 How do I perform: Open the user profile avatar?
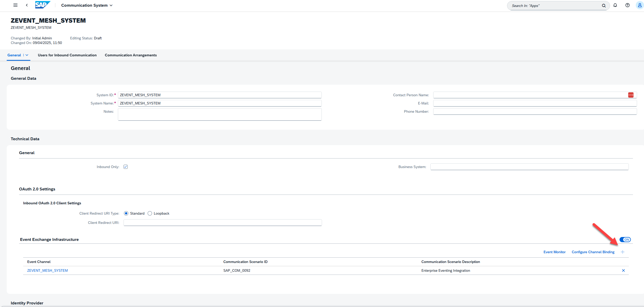point(639,5)
